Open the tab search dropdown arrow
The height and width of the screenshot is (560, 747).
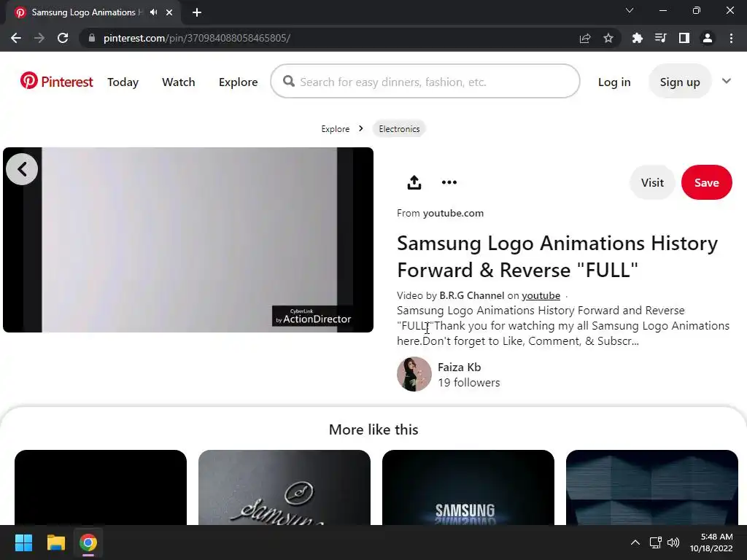(630, 10)
